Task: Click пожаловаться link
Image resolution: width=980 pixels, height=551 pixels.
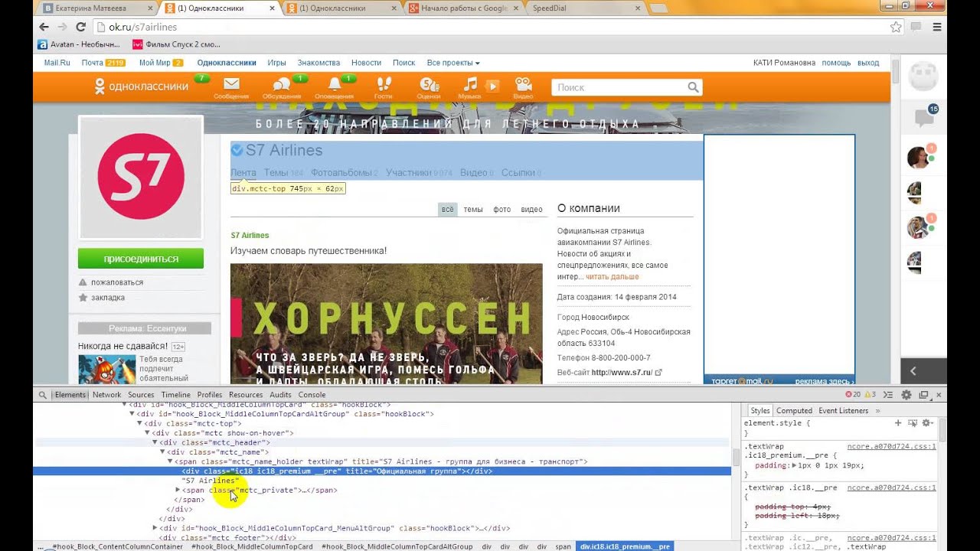Action: click(117, 282)
